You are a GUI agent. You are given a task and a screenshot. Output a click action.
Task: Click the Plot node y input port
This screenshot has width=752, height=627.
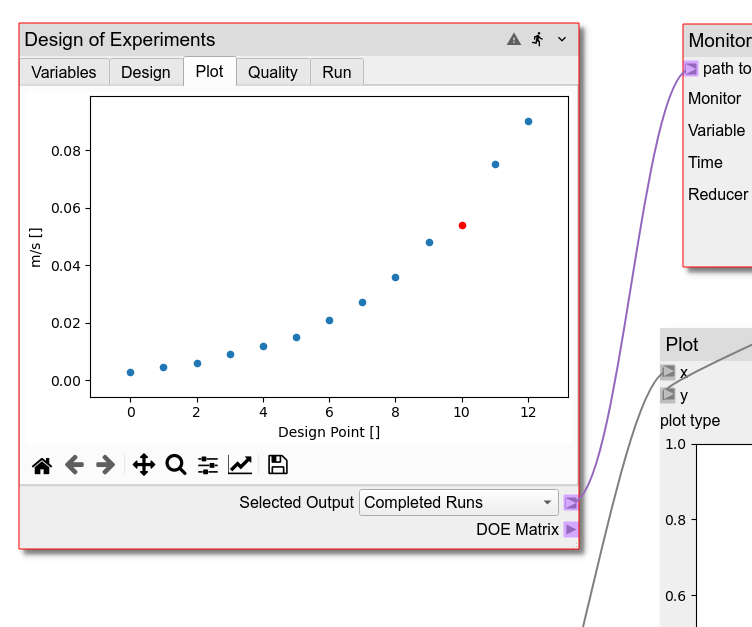[668, 395]
